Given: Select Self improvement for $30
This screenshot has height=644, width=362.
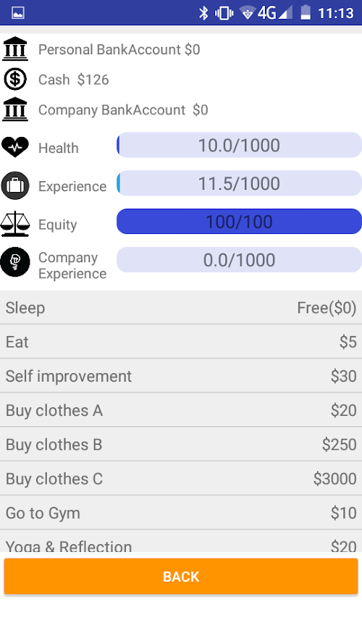Looking at the screenshot, I should coord(181,376).
